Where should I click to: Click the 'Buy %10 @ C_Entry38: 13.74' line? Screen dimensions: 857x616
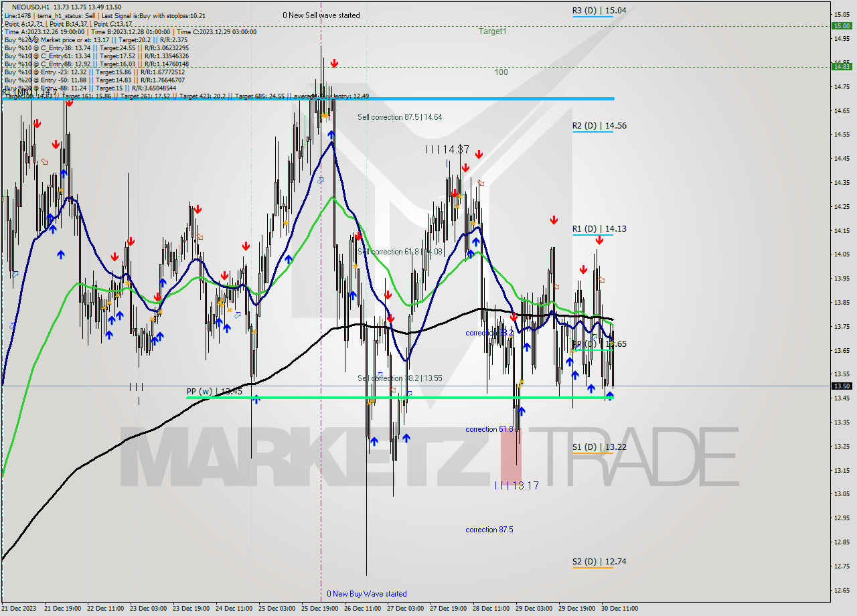click(x=96, y=48)
